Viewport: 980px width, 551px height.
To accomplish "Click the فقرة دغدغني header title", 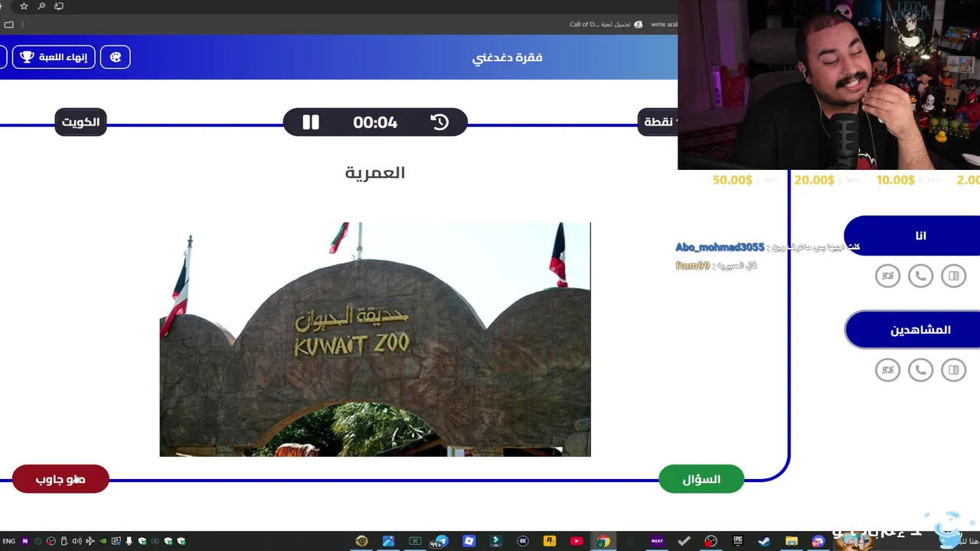I will 508,57.
